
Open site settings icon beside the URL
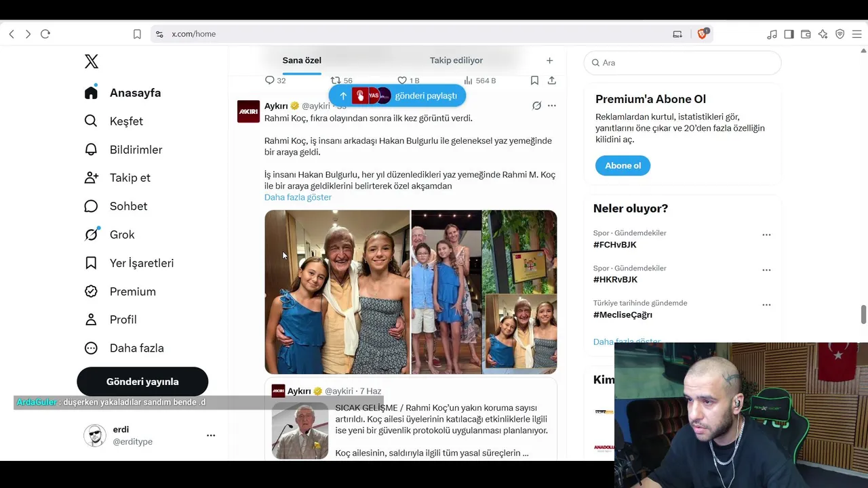click(x=159, y=34)
